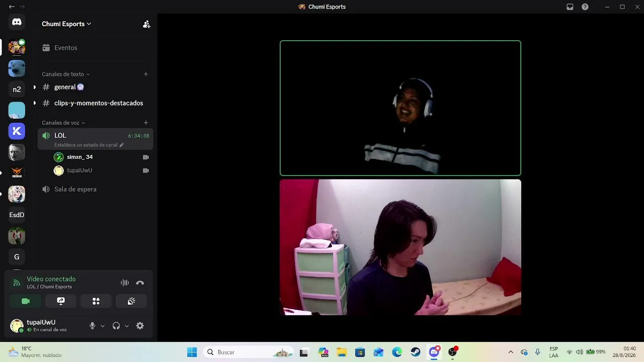Open the n2 server

coord(17,89)
